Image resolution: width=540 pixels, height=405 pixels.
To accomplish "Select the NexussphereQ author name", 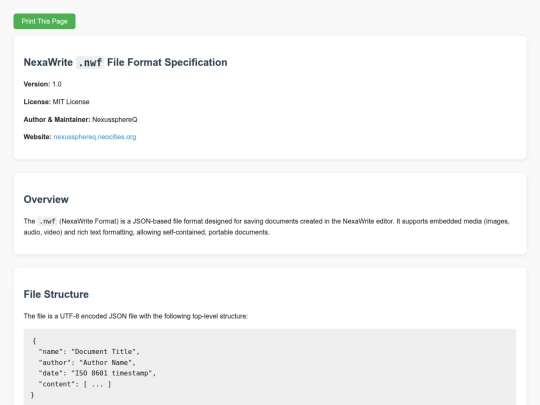I will [x=115, y=120].
